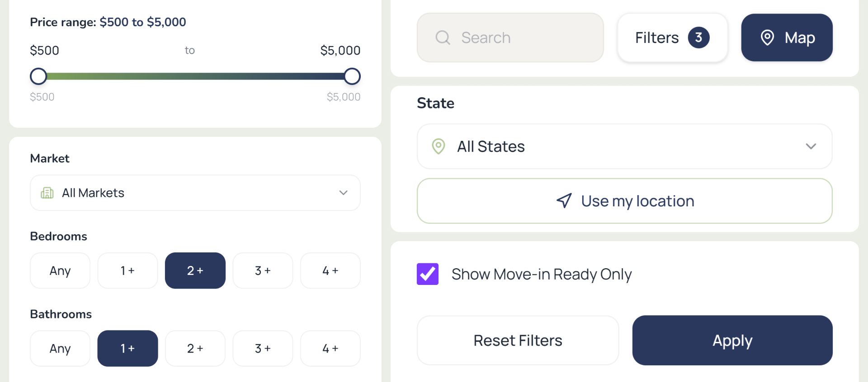This screenshot has height=382, width=868.
Task: Click the building icon in Market field
Action: [47, 193]
